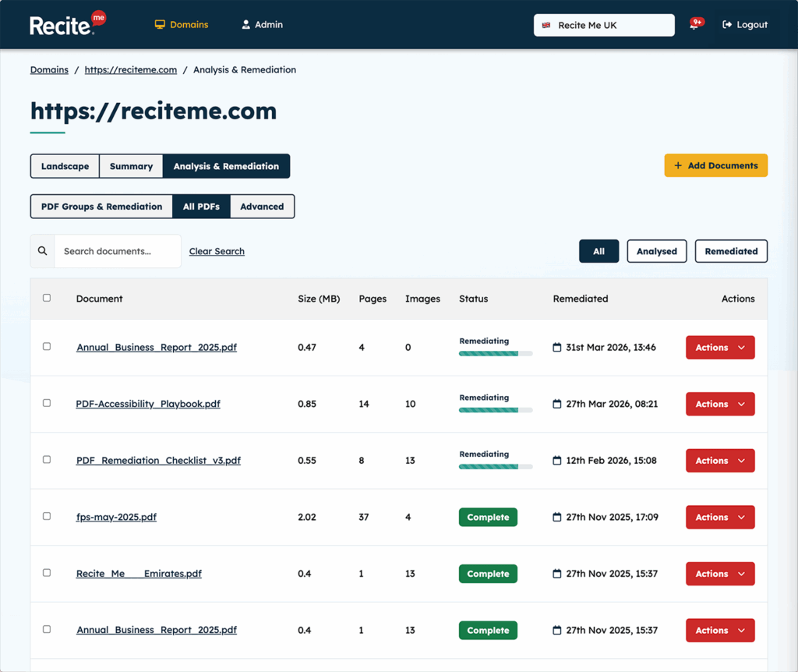
Task: Click the Add Documents button
Action: (715, 165)
